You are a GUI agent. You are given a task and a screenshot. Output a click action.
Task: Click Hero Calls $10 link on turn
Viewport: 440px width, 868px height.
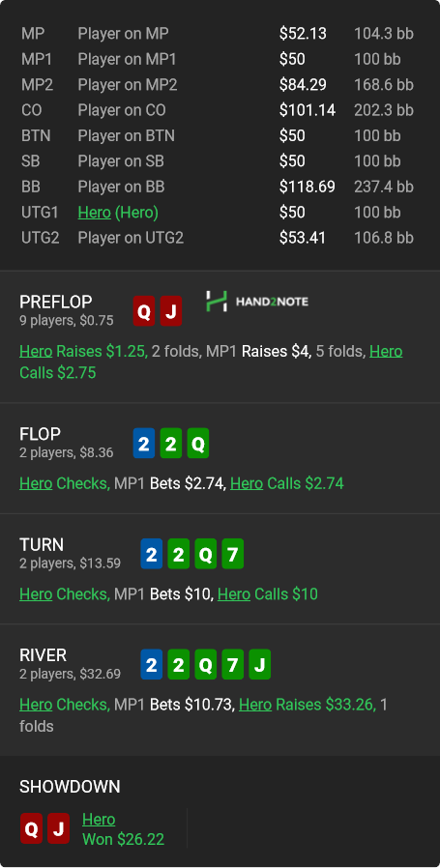point(268,594)
